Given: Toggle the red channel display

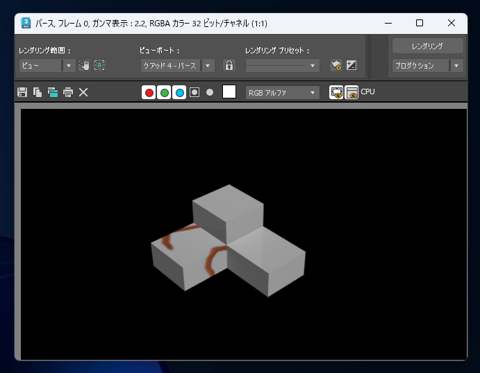Looking at the screenshot, I should 149,92.
